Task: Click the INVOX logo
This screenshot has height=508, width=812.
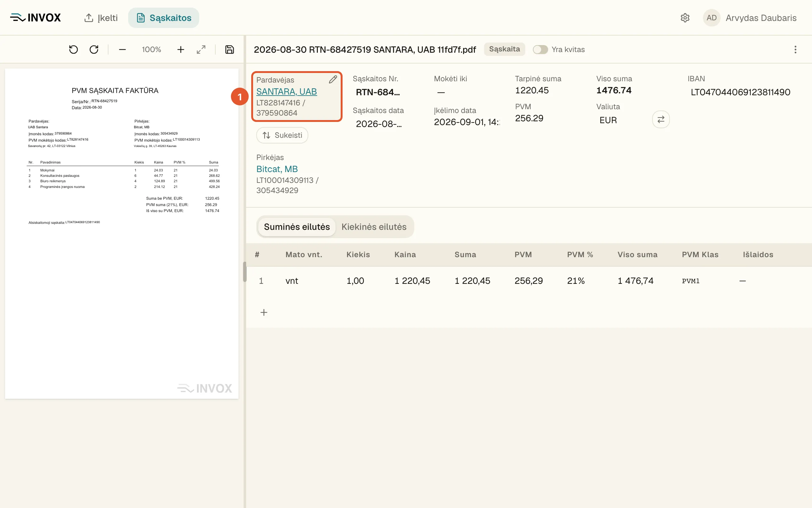Action: tap(36, 18)
